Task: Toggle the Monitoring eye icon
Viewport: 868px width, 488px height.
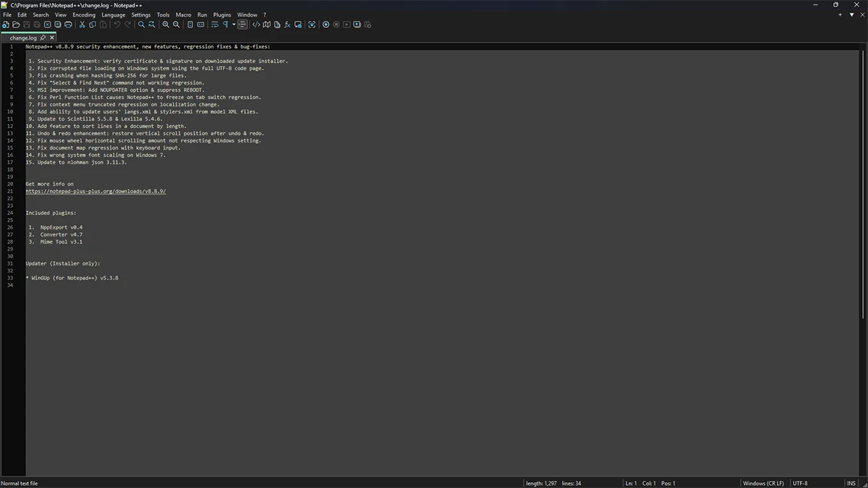Action: point(312,25)
